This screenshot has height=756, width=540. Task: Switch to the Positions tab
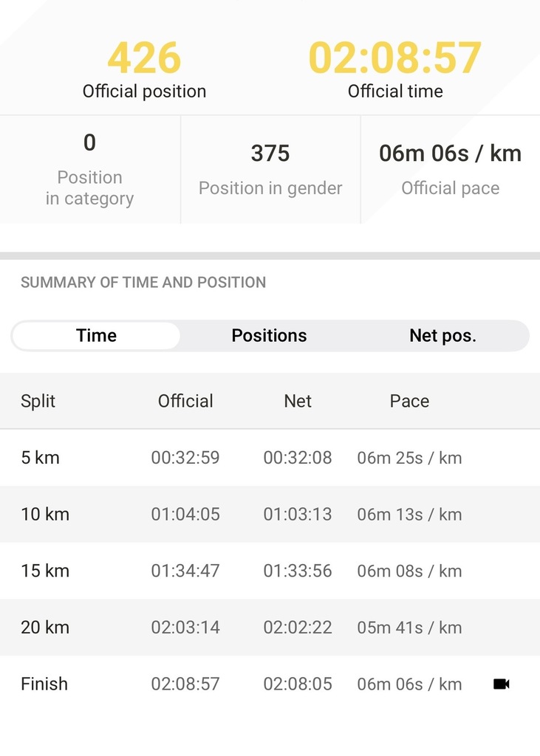[x=269, y=335]
